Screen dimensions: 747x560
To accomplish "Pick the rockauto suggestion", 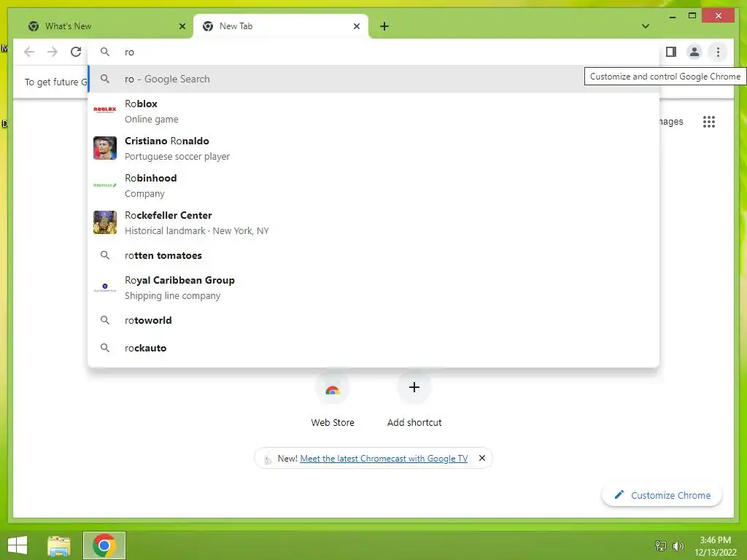I will click(x=374, y=348).
